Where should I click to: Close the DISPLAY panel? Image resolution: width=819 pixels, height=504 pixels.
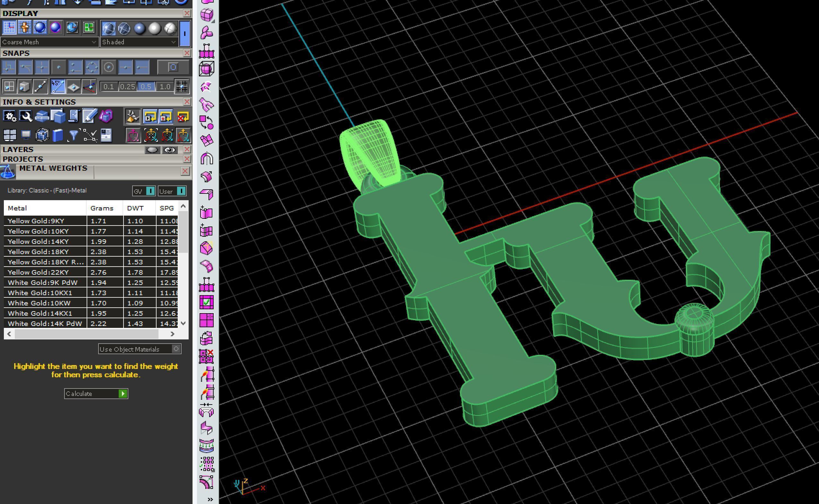tap(187, 13)
